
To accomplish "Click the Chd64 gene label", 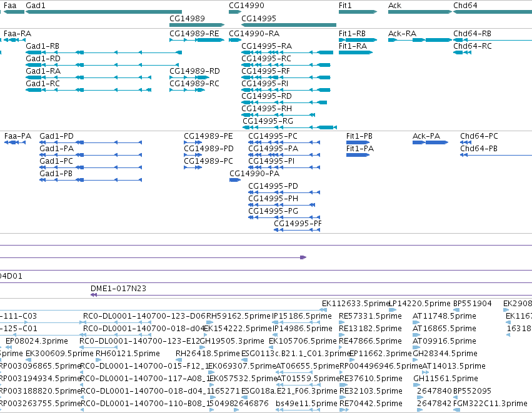I will pos(465,6).
